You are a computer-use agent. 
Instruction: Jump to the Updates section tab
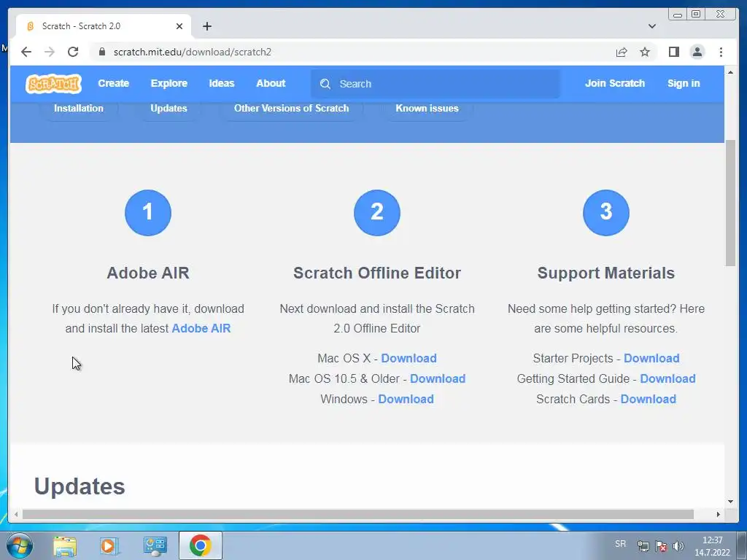(x=169, y=108)
